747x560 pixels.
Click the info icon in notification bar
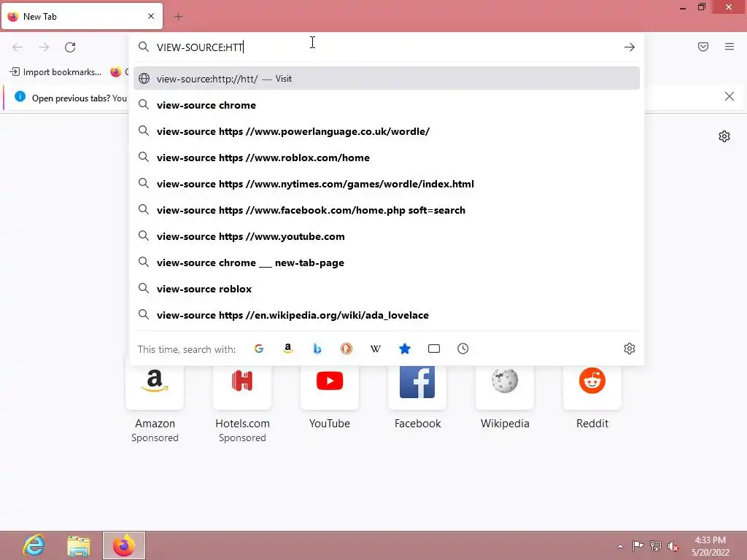coord(20,97)
